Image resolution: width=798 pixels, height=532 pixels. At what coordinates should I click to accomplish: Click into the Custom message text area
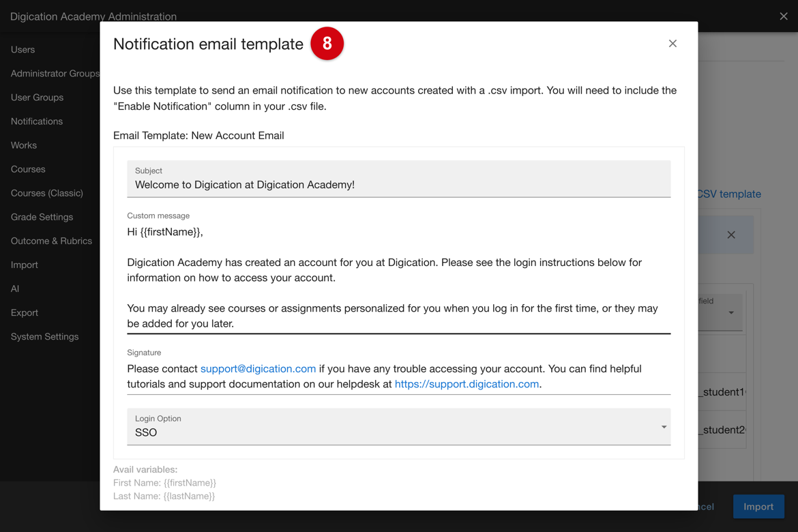coord(398,278)
